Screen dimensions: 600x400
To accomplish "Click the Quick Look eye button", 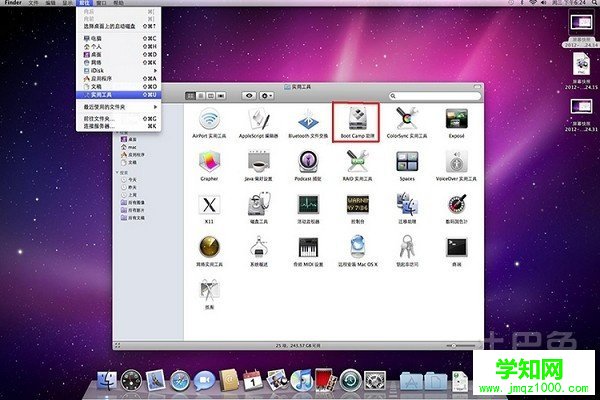I will [249, 96].
